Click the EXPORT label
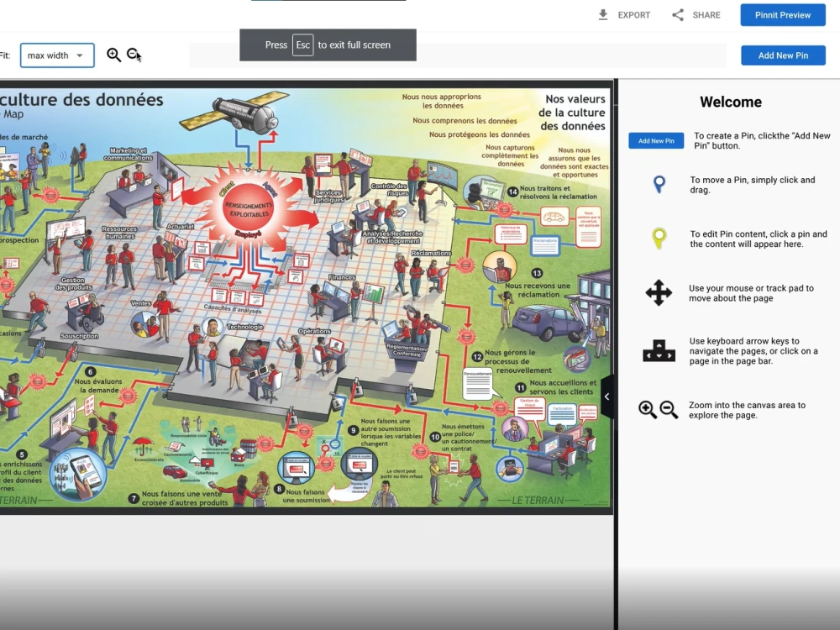840x630 pixels. [633, 15]
